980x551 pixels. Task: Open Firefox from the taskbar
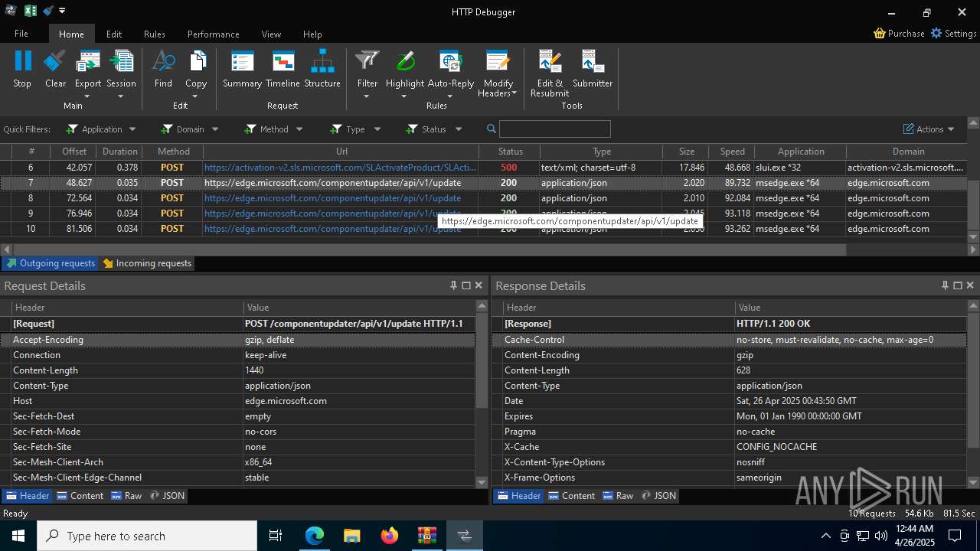pos(390,536)
